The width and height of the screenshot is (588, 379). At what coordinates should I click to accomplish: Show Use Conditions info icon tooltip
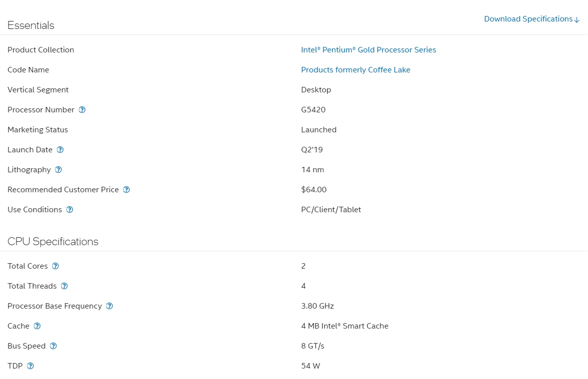(70, 210)
